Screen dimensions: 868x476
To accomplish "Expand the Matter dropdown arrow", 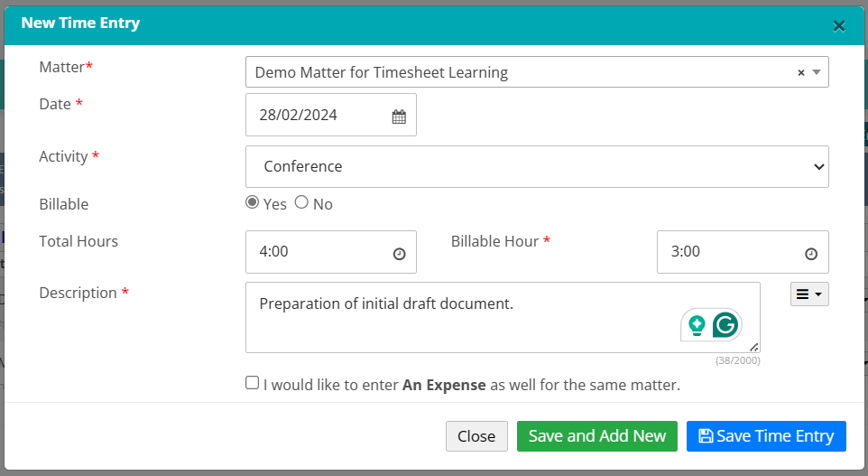I will click(817, 72).
